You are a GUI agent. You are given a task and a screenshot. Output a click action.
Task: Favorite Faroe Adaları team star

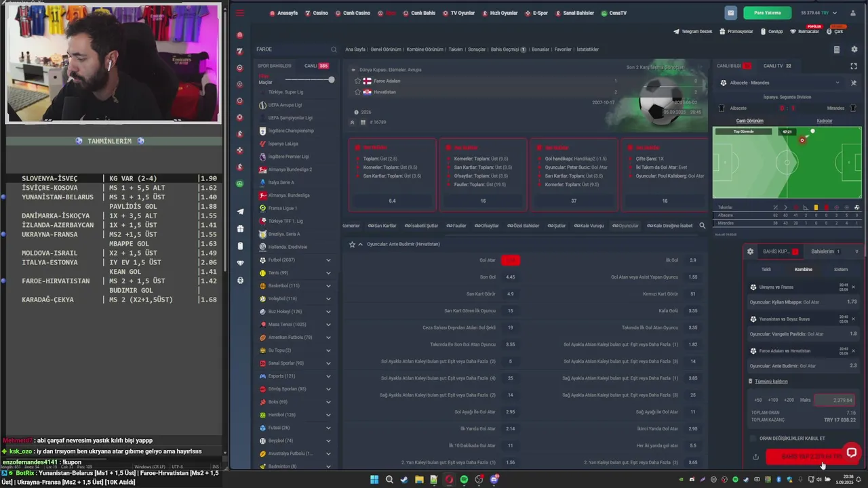pos(358,81)
